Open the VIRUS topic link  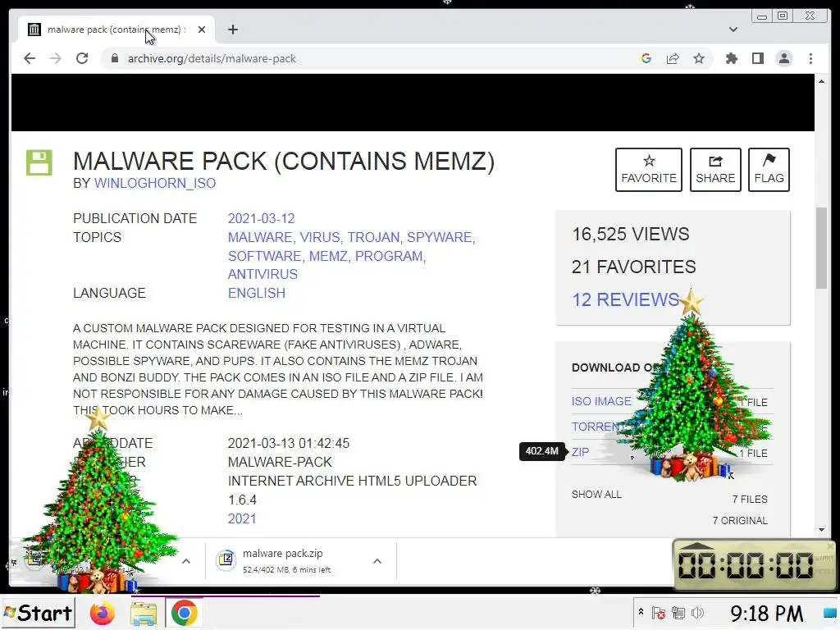pyautogui.click(x=319, y=237)
